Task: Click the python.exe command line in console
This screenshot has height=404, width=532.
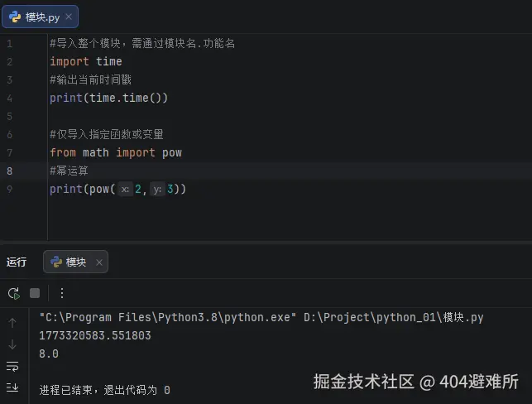Action: pyautogui.click(x=261, y=317)
